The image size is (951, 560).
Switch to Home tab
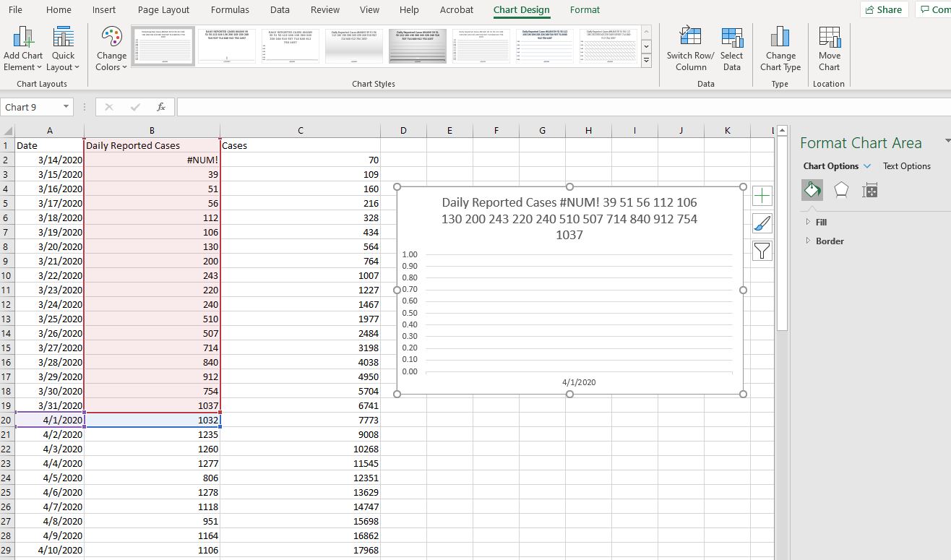[x=59, y=9]
